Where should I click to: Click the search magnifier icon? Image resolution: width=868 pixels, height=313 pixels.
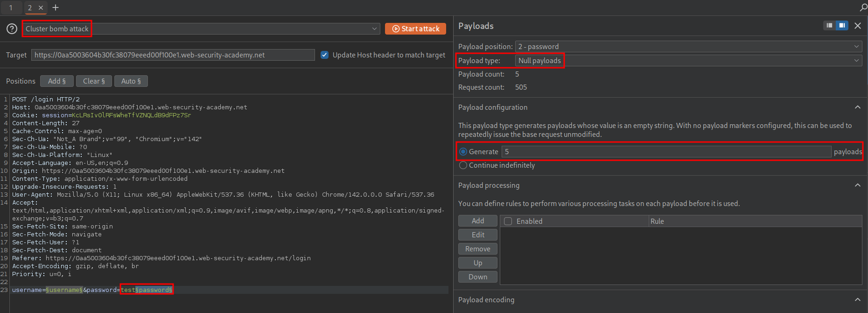pos(863,7)
